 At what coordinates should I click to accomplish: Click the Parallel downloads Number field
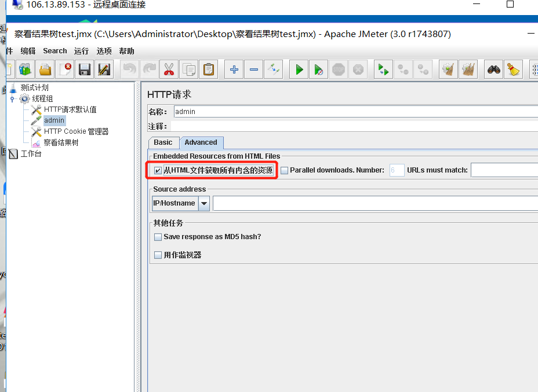pos(397,170)
